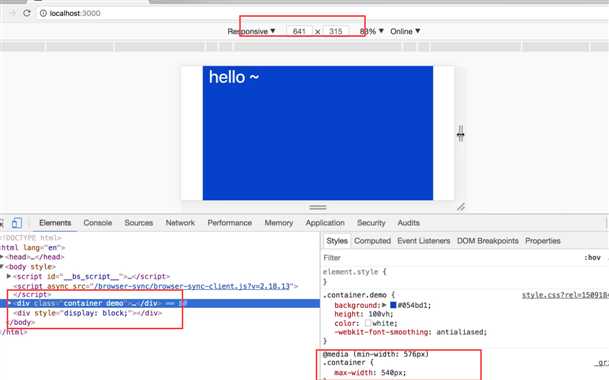Viewport: 609px width, 380px height.
Task: Open the Performance tab
Action: (230, 223)
